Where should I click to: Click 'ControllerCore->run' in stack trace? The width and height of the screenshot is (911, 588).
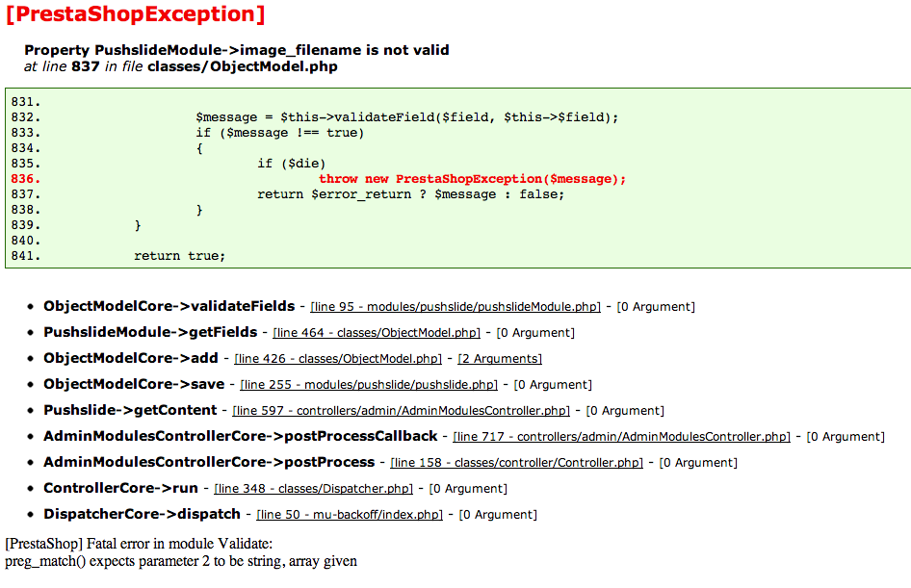click(120, 488)
